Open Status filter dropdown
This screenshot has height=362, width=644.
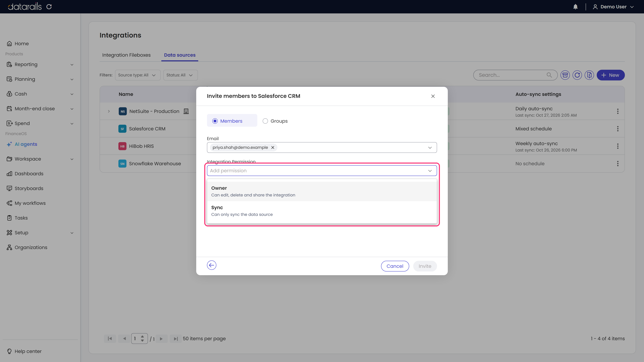180,75
